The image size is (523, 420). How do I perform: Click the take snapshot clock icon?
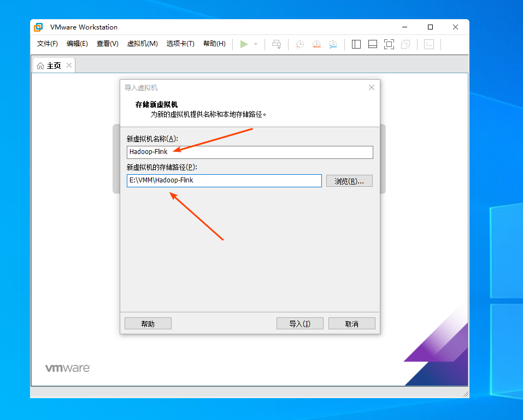[299, 44]
